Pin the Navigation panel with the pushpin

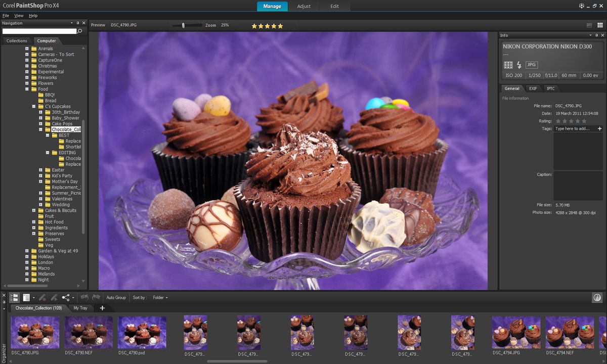pyautogui.click(x=78, y=23)
